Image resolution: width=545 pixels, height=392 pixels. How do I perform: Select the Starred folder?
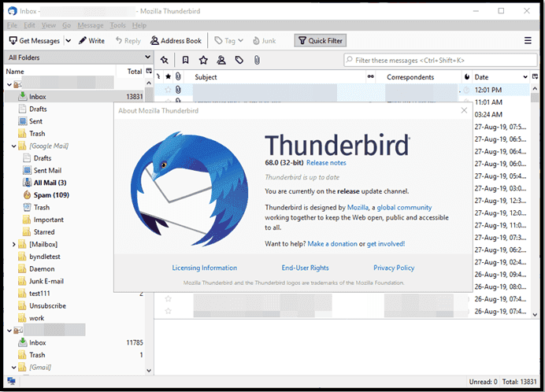tap(44, 231)
